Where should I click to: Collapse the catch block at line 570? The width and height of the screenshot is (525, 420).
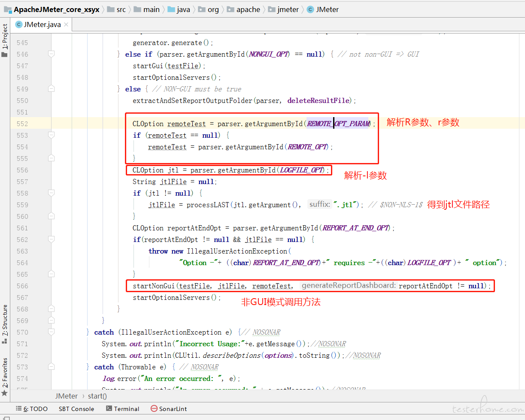tap(52, 332)
